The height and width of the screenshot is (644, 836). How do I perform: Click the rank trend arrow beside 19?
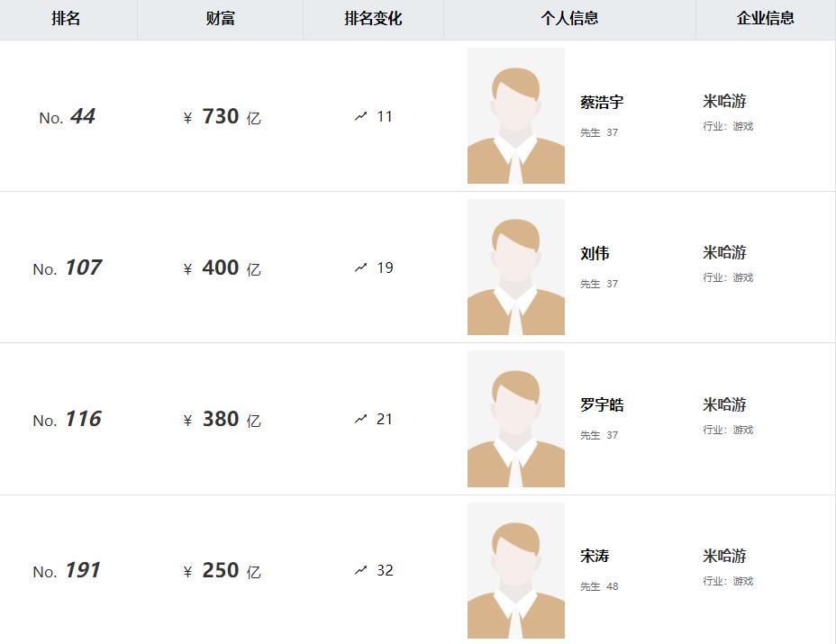(361, 268)
